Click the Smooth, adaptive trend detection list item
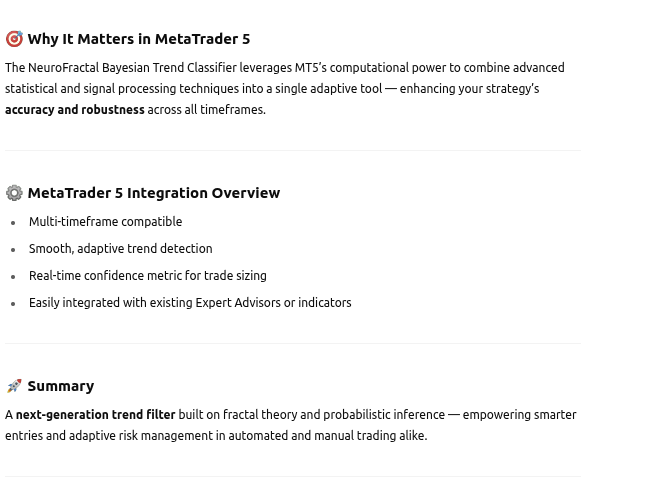 [x=121, y=249]
